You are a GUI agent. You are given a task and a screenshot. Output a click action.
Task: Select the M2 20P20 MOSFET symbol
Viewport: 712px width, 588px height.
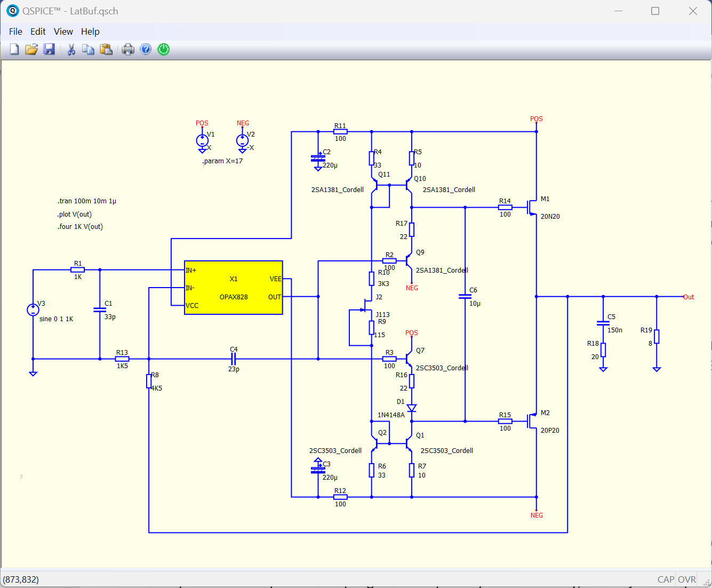[x=531, y=422]
